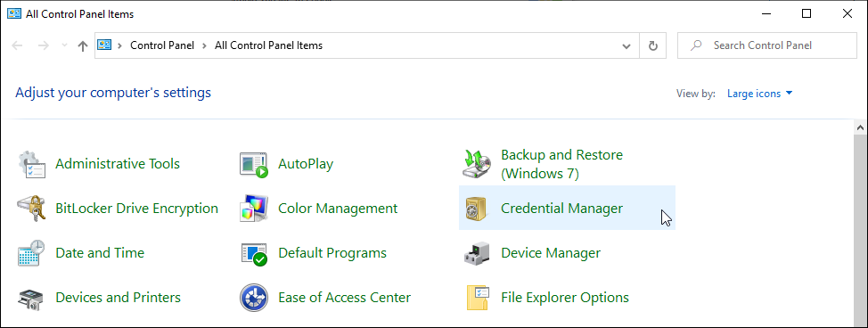
Task: Click the Default Programs icon
Action: 254,254
